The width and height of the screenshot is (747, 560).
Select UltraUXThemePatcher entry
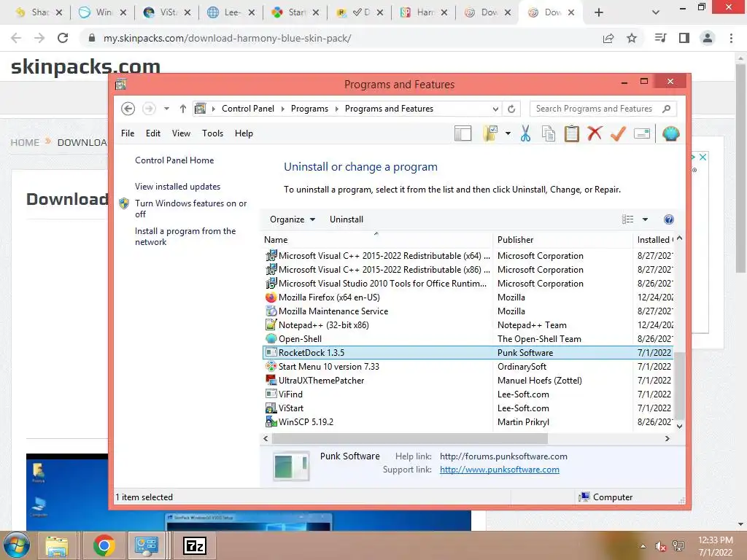click(x=467, y=381)
